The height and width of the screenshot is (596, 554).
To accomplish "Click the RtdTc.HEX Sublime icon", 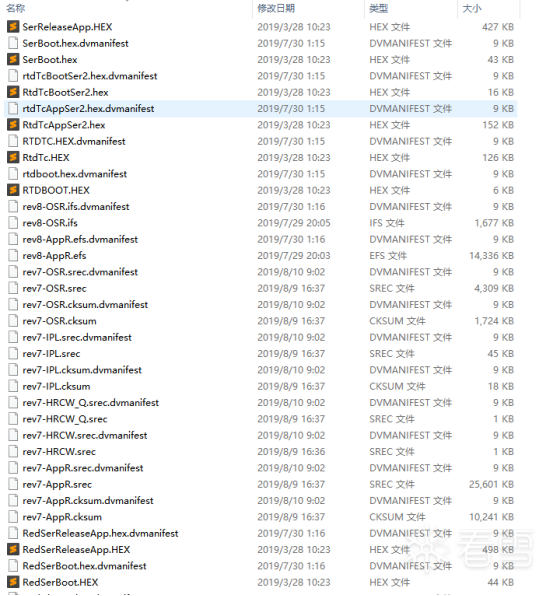I will pos(13,157).
